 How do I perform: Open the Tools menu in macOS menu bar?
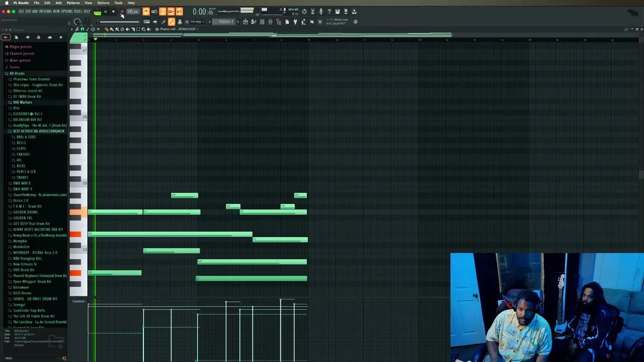click(x=118, y=3)
